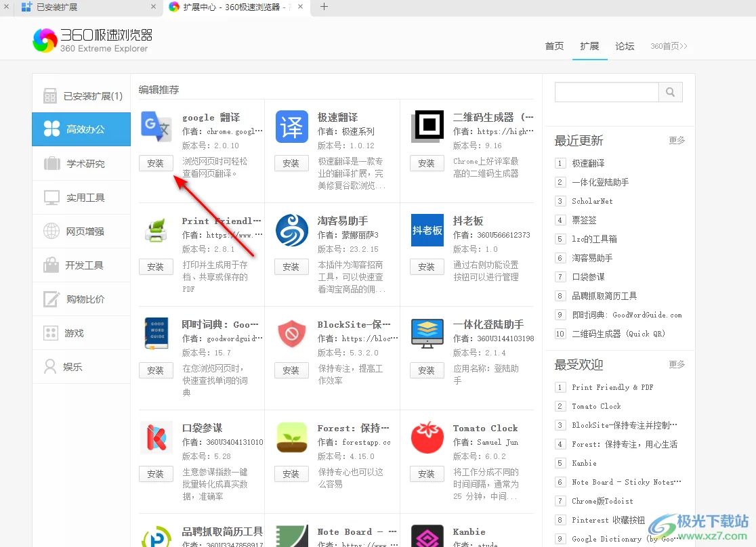
Task: Open the 已安装扩展(1) sidebar item
Action: tap(81, 96)
